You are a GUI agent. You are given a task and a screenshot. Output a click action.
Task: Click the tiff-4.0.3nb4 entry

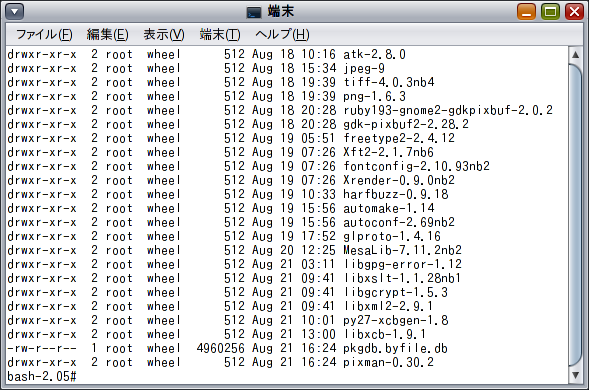(388, 82)
